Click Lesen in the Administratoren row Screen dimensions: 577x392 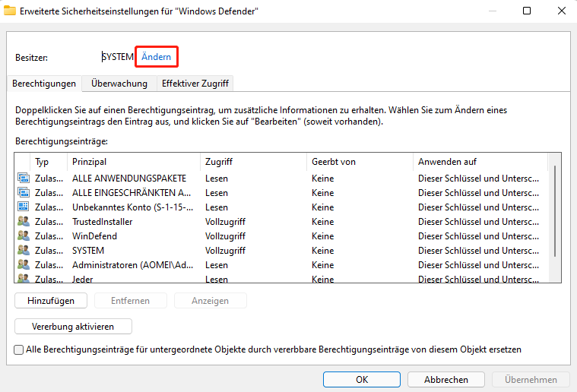[x=217, y=265]
